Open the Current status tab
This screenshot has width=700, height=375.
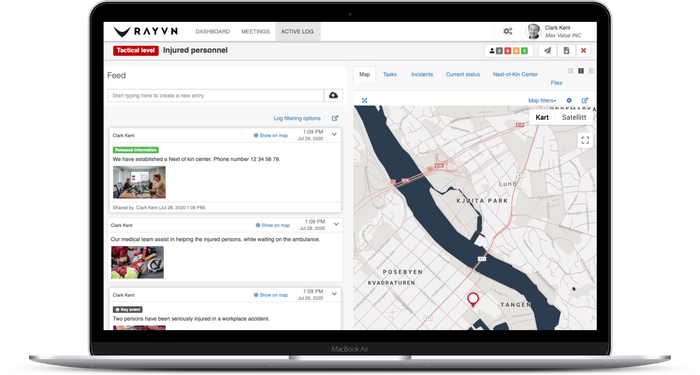point(463,75)
